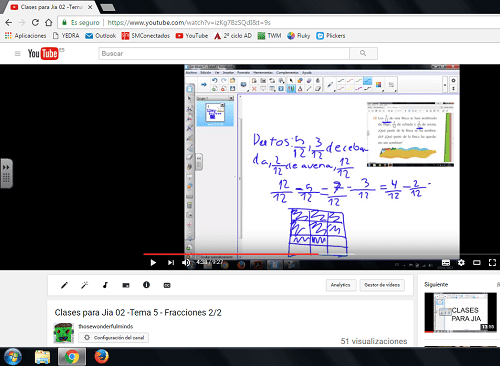Open the magic wand enhancements icon

click(x=85, y=285)
